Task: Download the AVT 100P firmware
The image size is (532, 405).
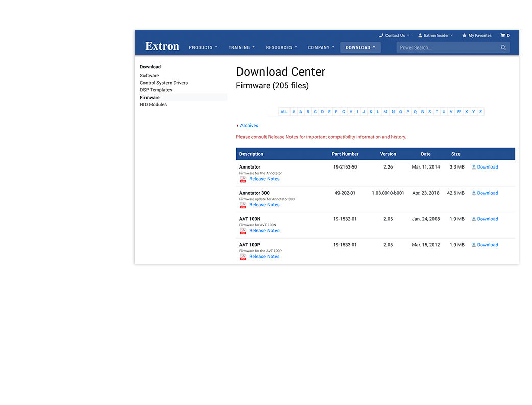Action: 488,245
